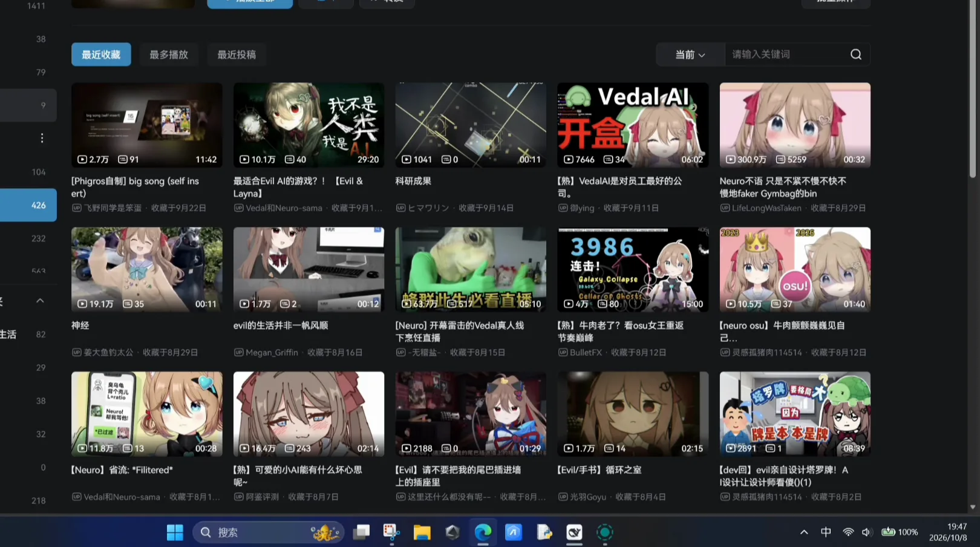Viewport: 980px width, 547px height.
Task: Click the keyword search input field
Action: 785,54
